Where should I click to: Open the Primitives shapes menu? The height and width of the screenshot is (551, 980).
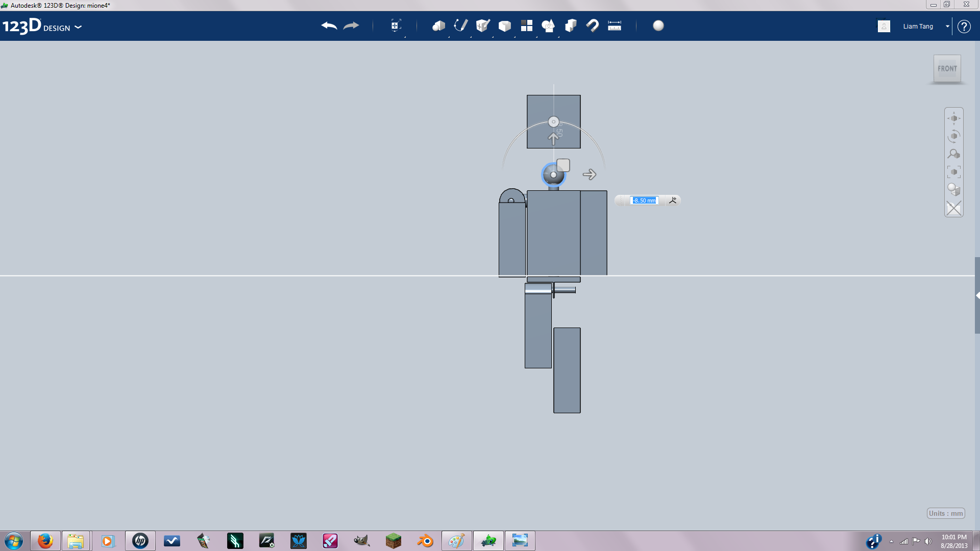pyautogui.click(x=438, y=26)
